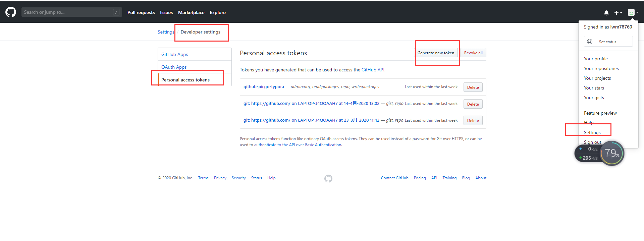Screen dimensions: 644x241
Task: Open Your stars from user menu
Action: tap(594, 88)
